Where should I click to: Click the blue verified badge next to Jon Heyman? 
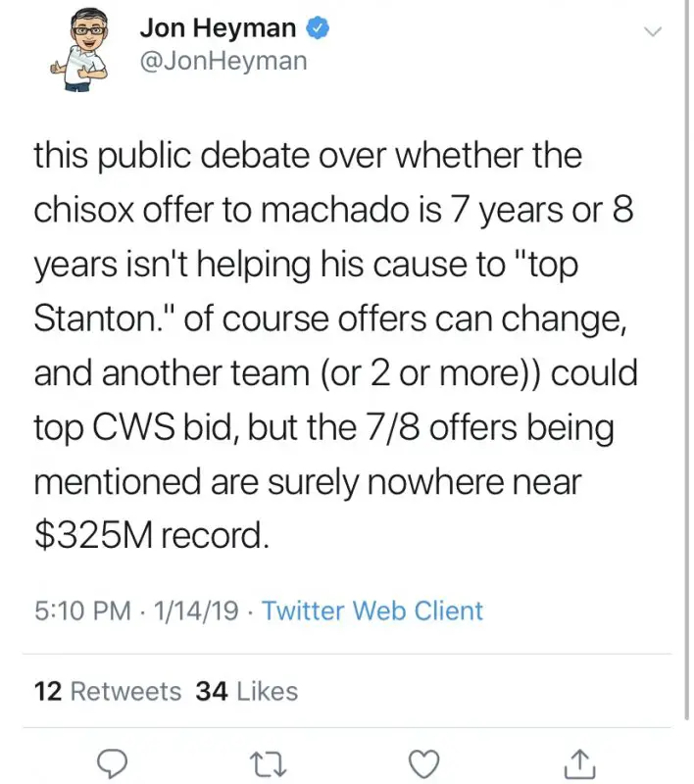[318, 29]
